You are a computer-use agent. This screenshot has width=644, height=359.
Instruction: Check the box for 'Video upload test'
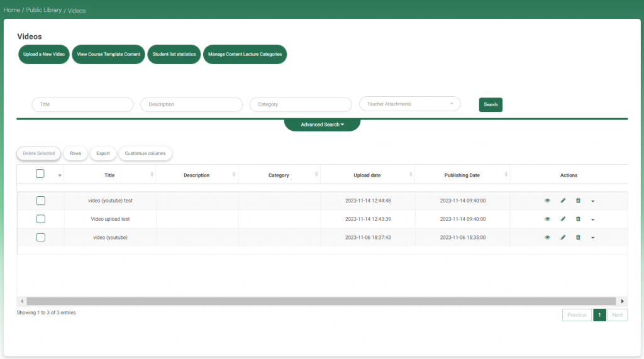[41, 219]
